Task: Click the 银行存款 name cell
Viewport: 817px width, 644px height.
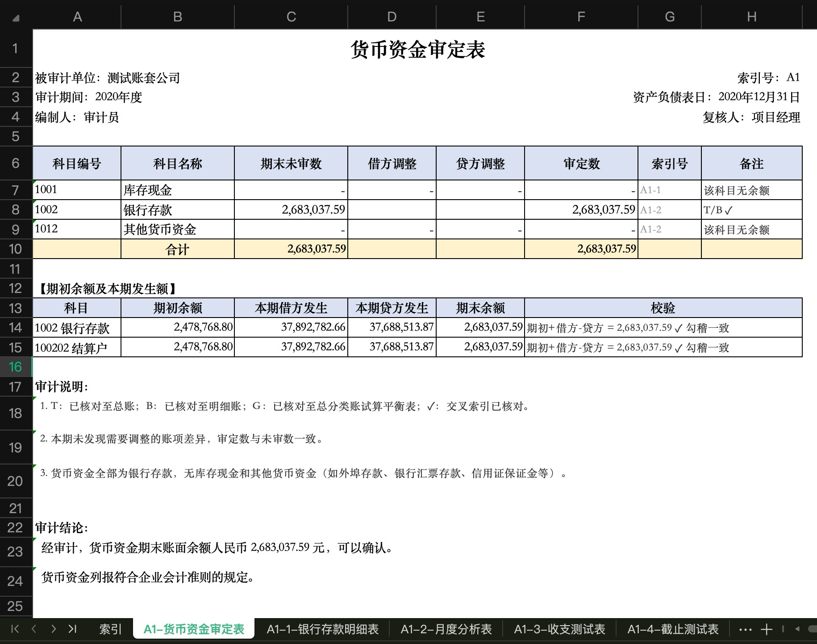Action: [178, 209]
